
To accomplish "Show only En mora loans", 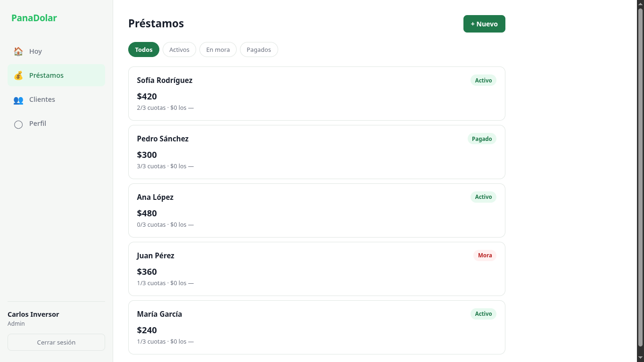I will point(218,49).
